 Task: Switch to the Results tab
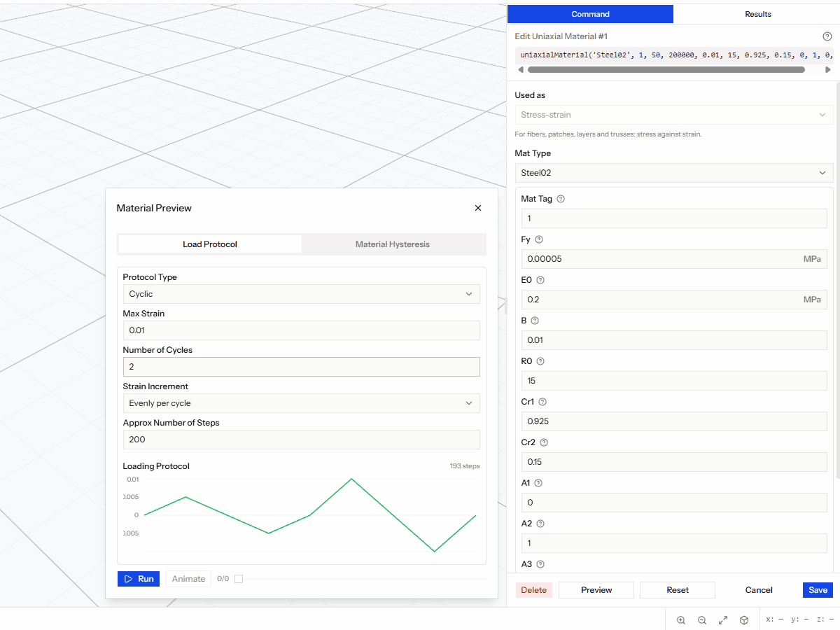(757, 14)
